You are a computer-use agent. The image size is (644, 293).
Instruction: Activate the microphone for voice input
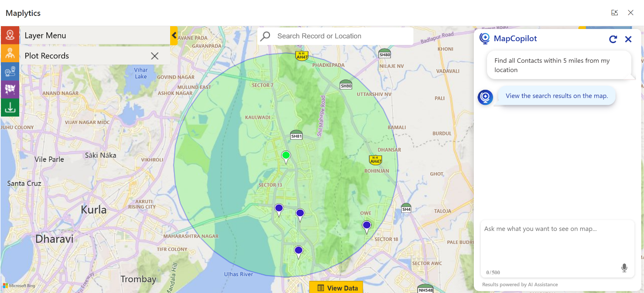[x=624, y=268]
